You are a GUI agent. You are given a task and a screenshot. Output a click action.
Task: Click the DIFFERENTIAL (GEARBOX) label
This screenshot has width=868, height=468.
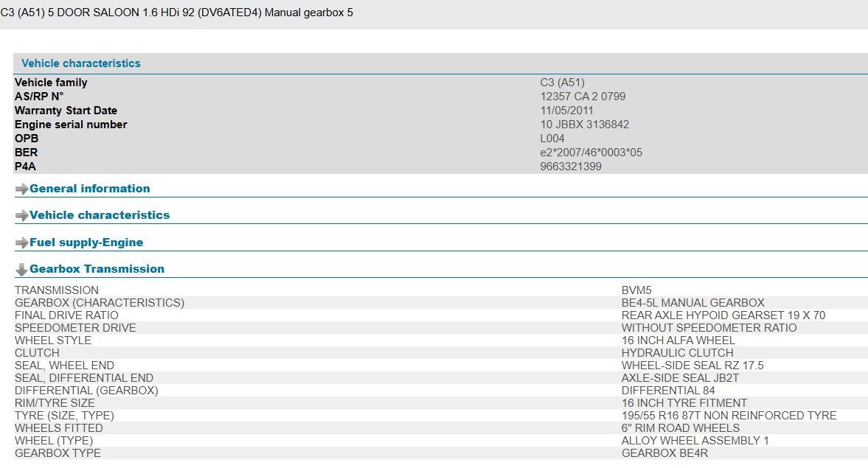pos(86,391)
